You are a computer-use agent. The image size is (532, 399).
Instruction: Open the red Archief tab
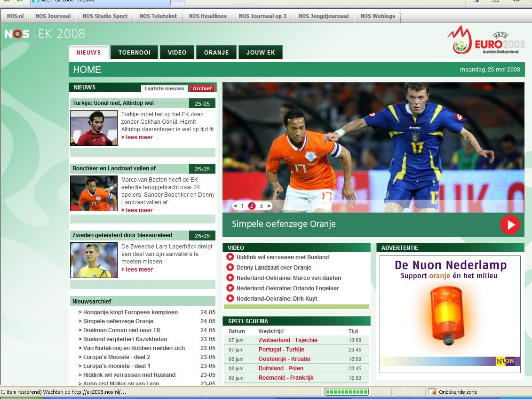coord(202,88)
